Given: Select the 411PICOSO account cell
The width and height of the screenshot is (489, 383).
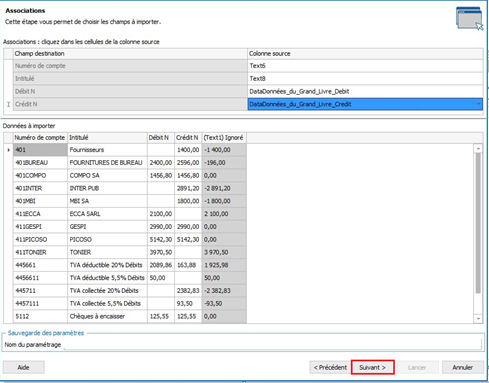Looking at the screenshot, I should pos(40,239).
